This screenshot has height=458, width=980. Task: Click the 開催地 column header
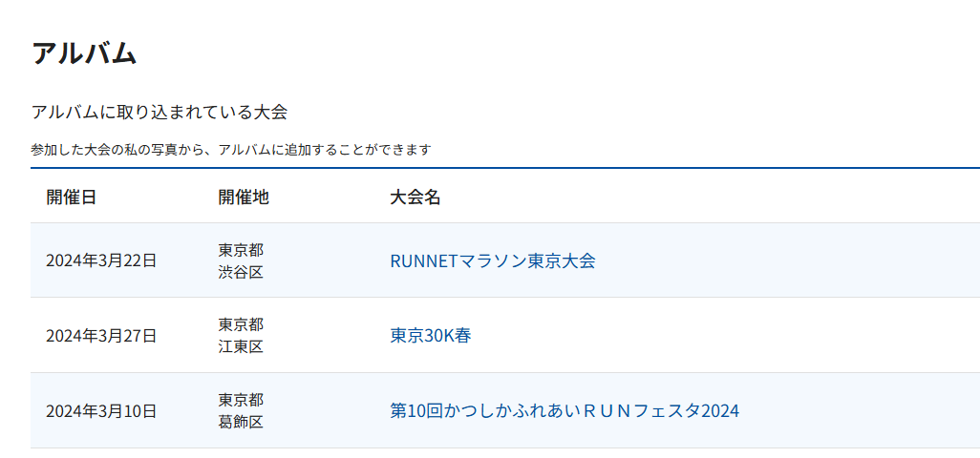(243, 198)
